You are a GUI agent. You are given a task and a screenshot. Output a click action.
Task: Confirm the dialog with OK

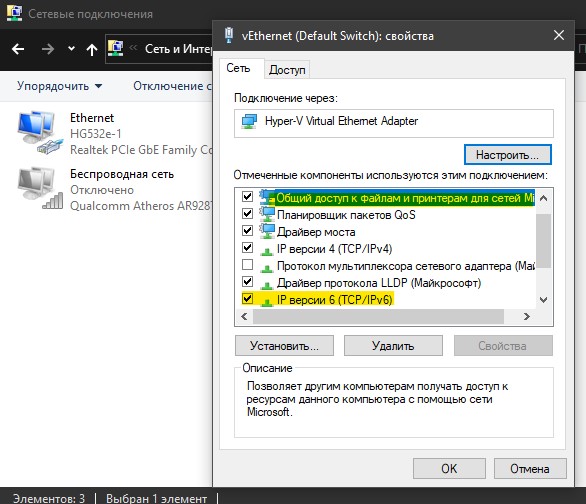click(x=449, y=469)
